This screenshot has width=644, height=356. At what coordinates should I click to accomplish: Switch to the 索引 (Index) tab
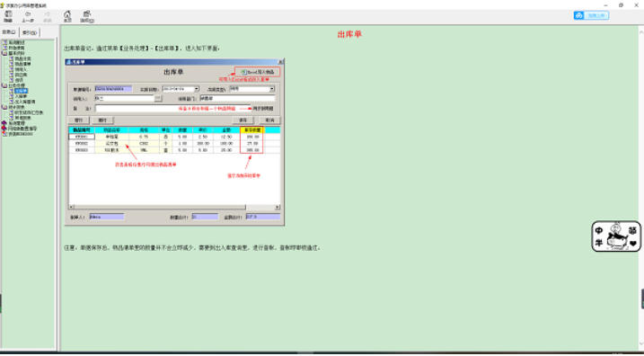coord(30,32)
